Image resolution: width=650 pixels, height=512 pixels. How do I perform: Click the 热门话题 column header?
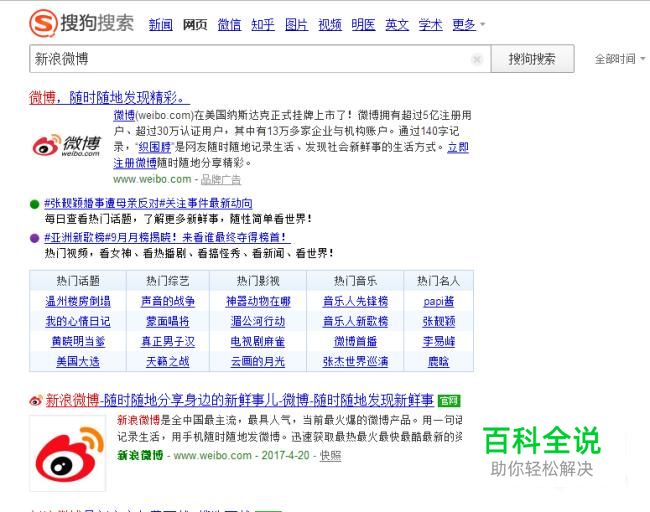click(78, 281)
